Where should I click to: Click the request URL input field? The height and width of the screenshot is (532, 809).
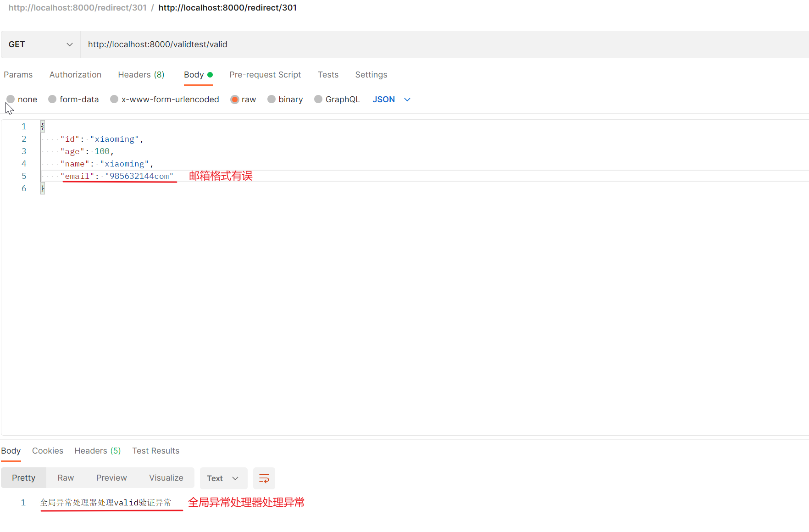pyautogui.click(x=444, y=44)
